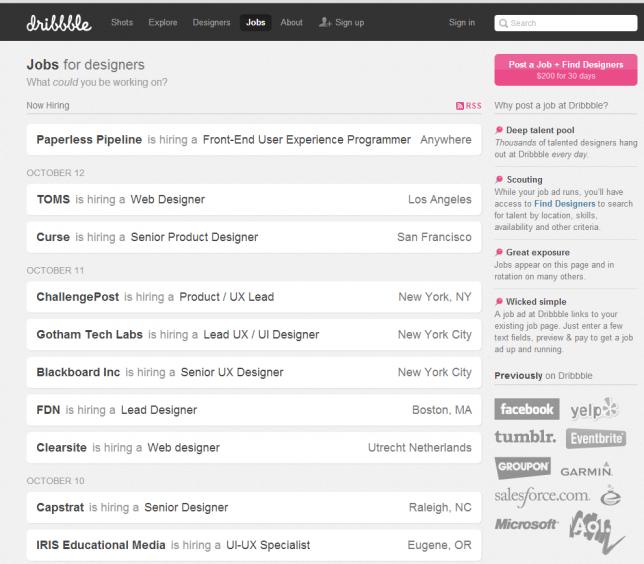
Task: Click the Dribbble logo
Action: pos(59,23)
